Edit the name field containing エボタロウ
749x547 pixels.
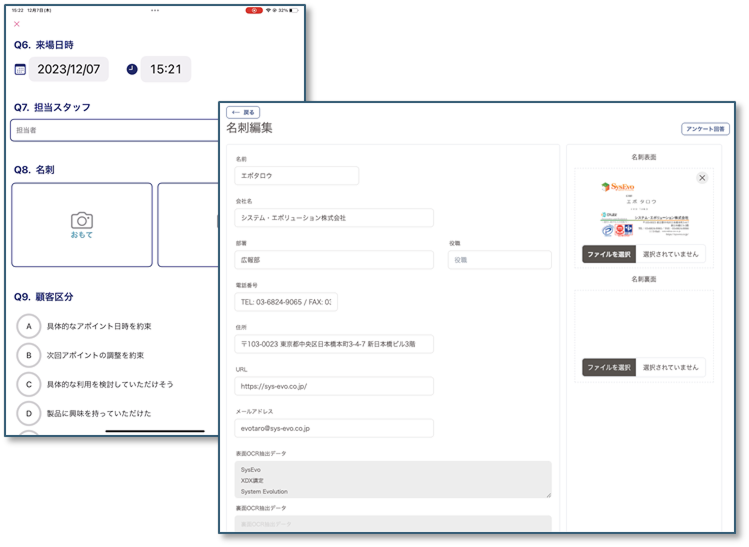[297, 176]
